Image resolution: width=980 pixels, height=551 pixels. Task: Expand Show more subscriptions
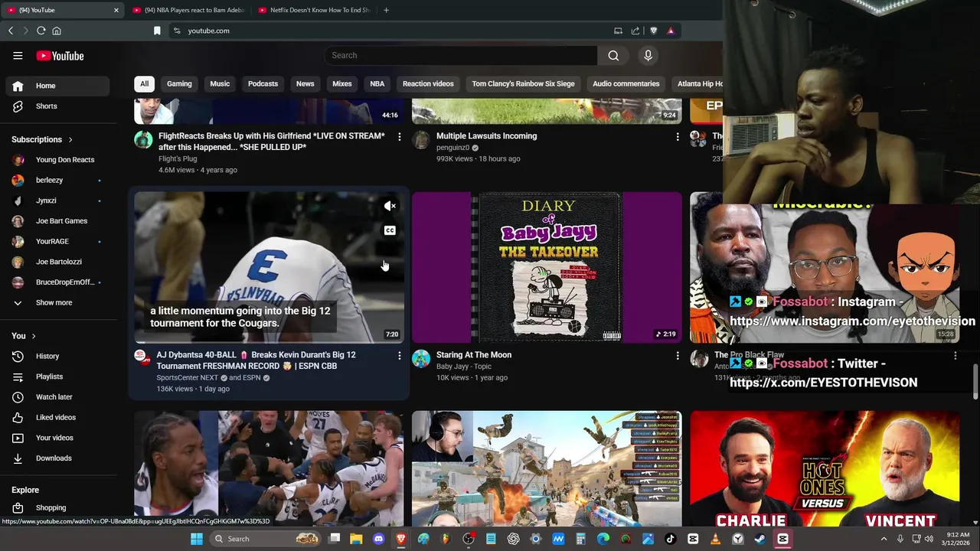(57, 302)
